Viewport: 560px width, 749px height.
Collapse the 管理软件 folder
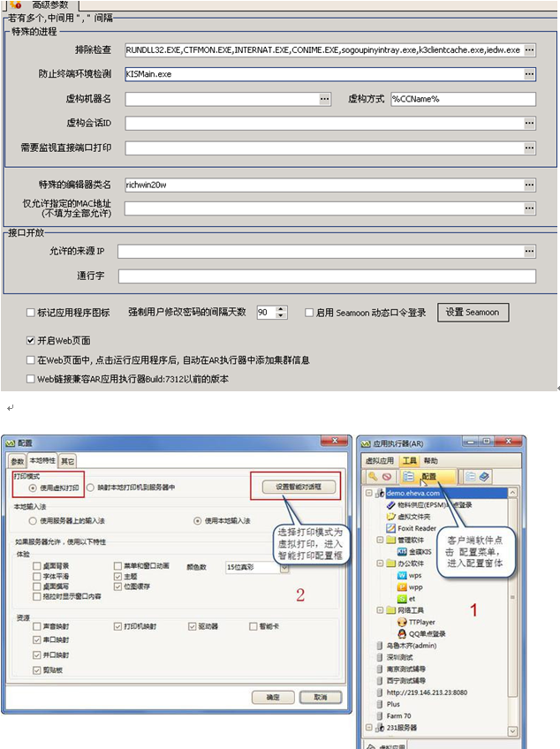pyautogui.click(x=380, y=540)
